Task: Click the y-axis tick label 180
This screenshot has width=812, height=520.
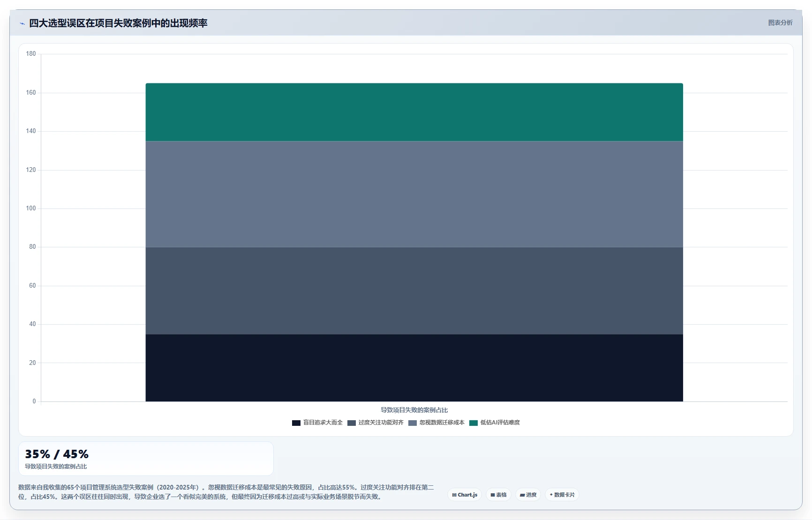Action: click(x=31, y=54)
